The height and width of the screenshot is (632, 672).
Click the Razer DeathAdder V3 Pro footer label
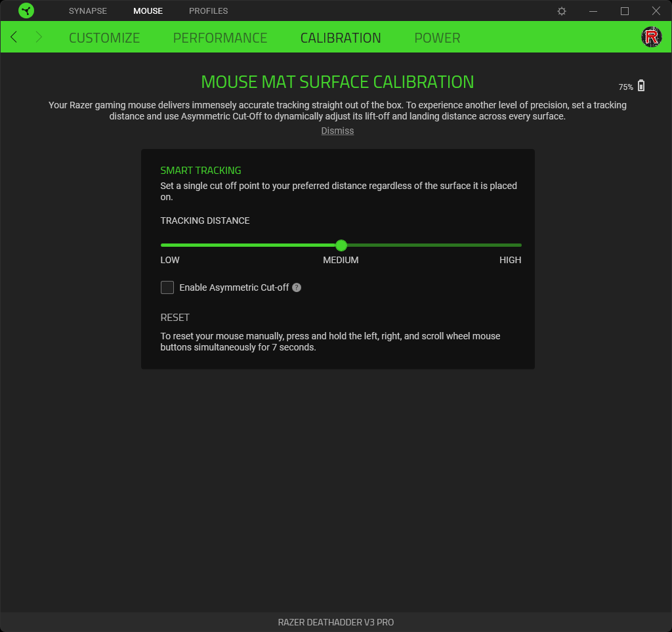pyautogui.click(x=336, y=622)
